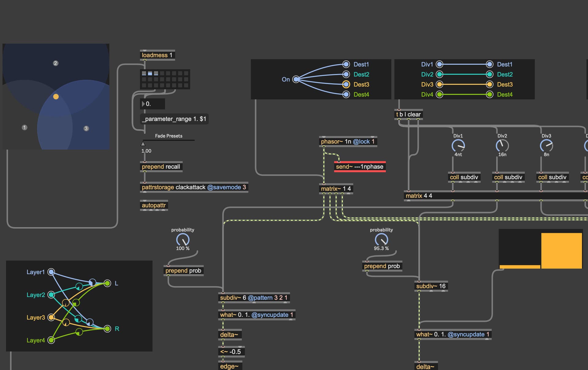Screen dimensions: 588x370
Task: Select the loadmess 1 object
Action: click(x=157, y=55)
